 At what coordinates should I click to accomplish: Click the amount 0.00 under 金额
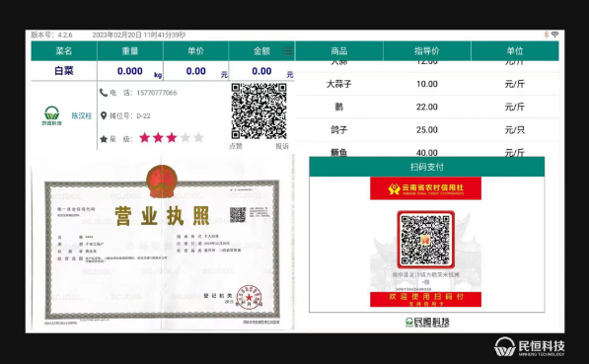click(x=261, y=71)
